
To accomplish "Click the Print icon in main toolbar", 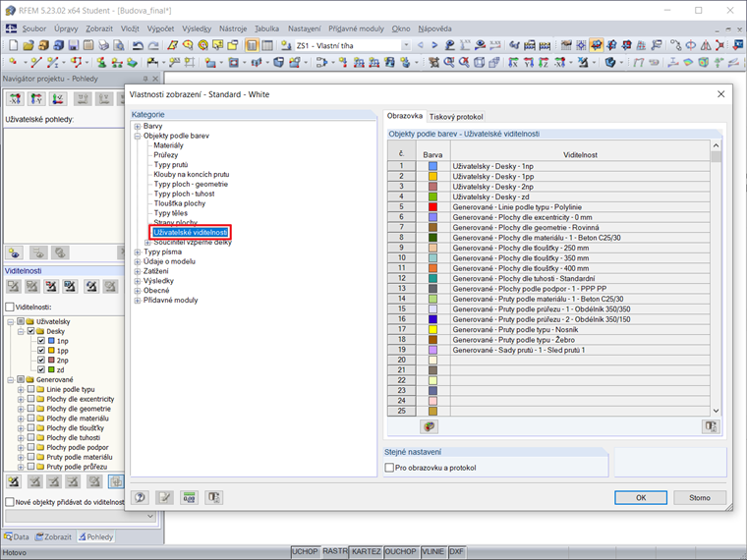I will pyautogui.click(x=103, y=46).
